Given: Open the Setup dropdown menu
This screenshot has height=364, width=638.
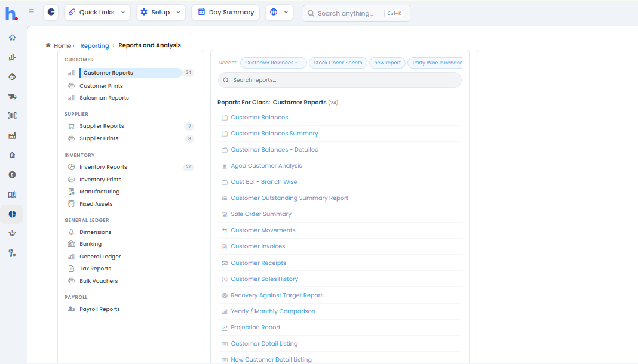Looking at the screenshot, I should coord(161,12).
